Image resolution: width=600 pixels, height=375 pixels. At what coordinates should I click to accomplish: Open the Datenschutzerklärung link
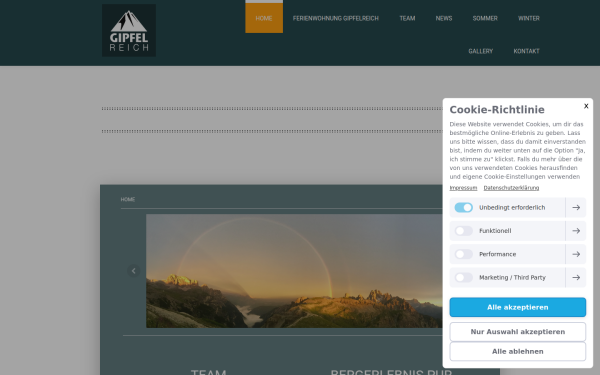pyautogui.click(x=511, y=188)
